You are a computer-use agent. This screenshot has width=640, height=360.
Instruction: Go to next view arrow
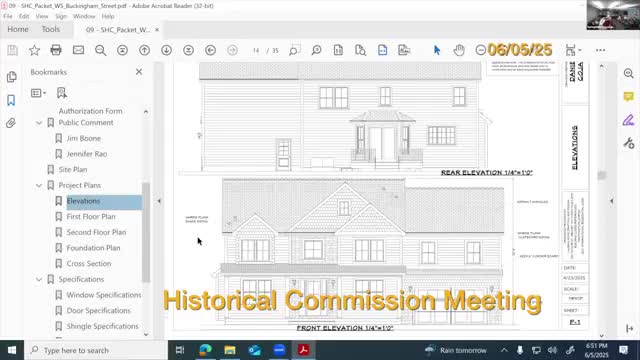point(232,50)
